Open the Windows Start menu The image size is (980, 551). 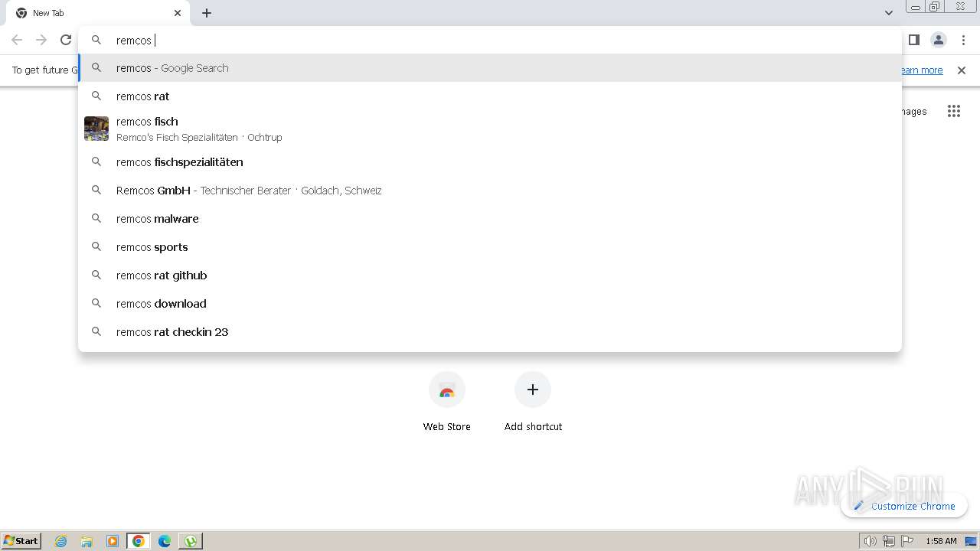point(21,541)
